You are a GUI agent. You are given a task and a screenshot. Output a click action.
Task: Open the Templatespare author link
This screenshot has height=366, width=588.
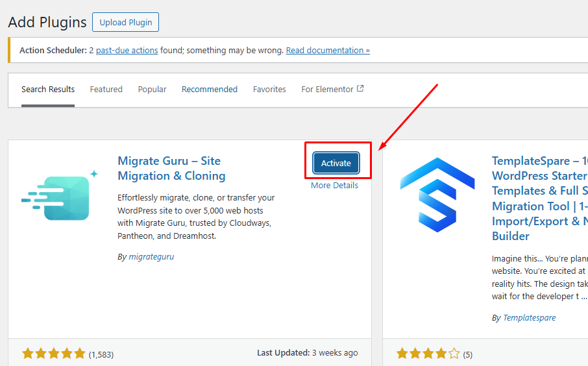tap(529, 317)
